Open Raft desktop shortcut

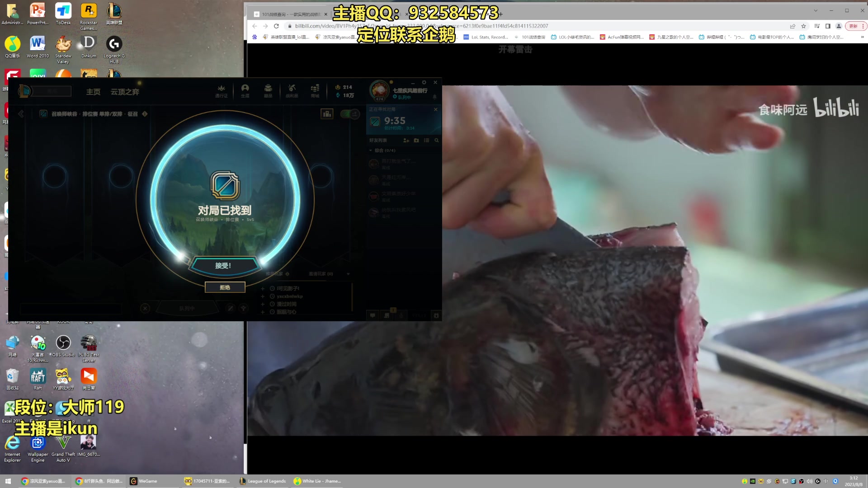click(x=38, y=379)
